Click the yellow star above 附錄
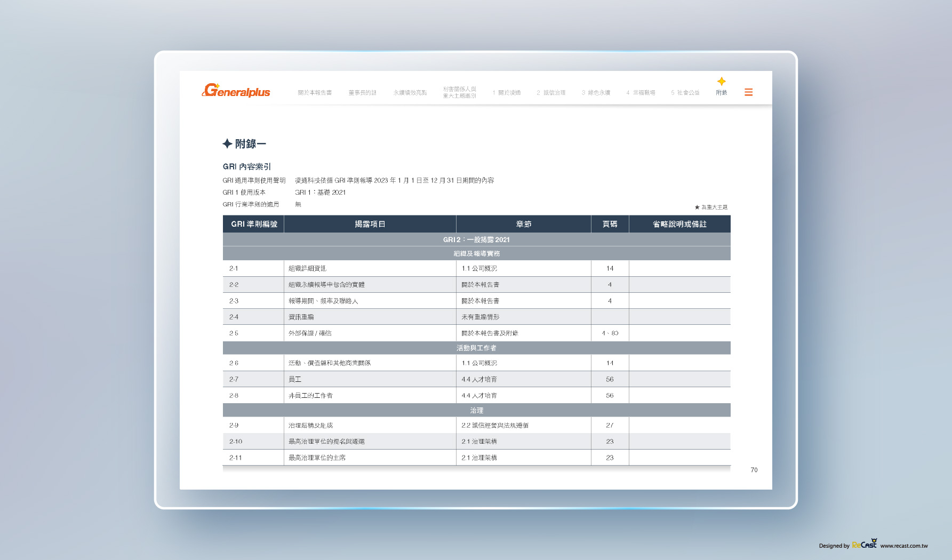 pyautogui.click(x=722, y=81)
